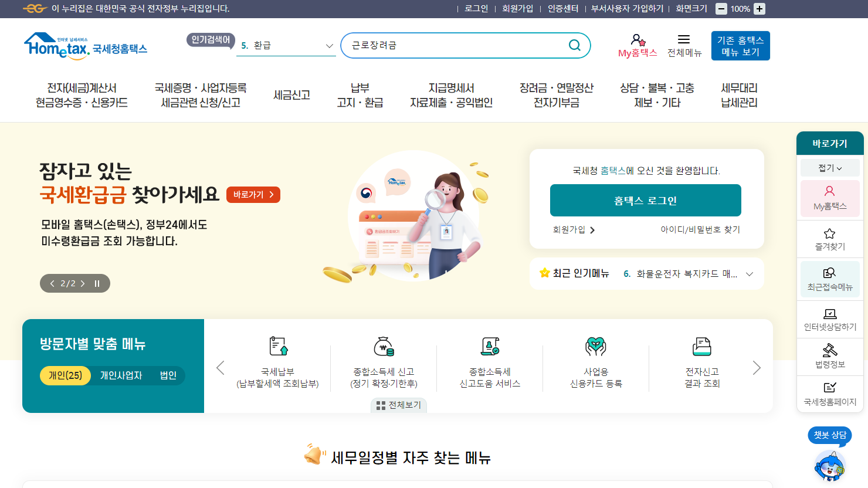Open the 챗봇 상담 mascot
Viewport: 868px width, 488px height.
point(829,466)
